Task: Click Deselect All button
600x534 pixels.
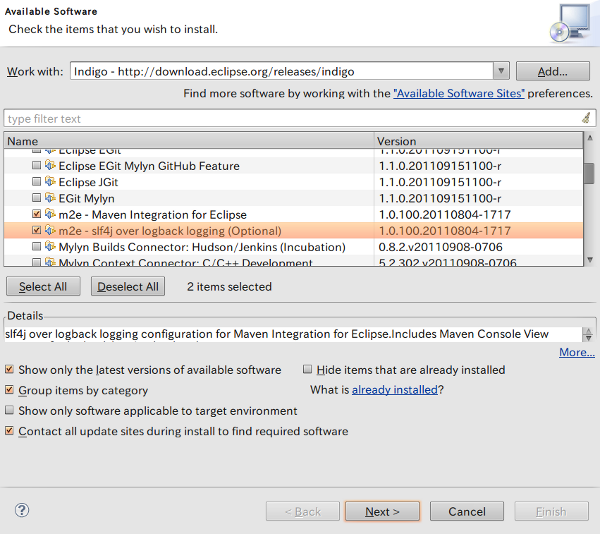Action: pos(128,287)
